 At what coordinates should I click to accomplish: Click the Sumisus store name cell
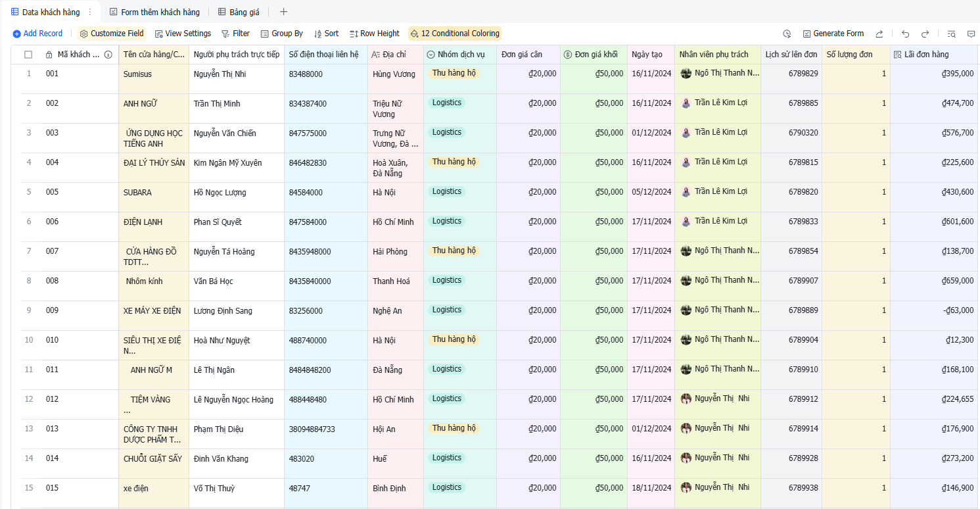(154, 79)
